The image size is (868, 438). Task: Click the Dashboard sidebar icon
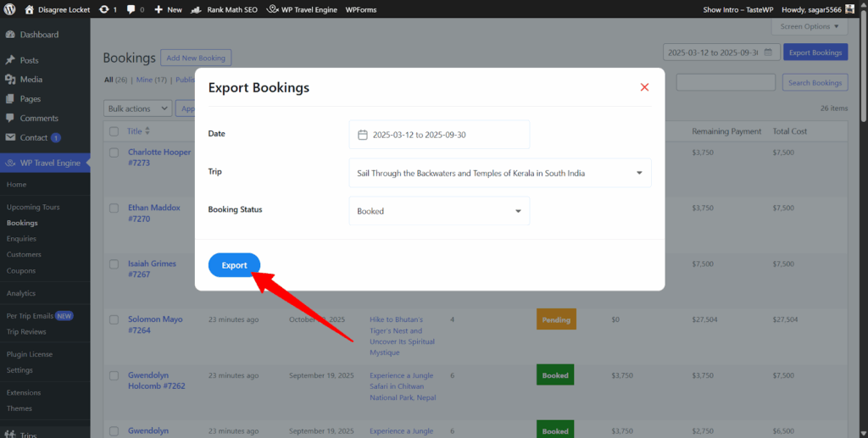click(10, 35)
